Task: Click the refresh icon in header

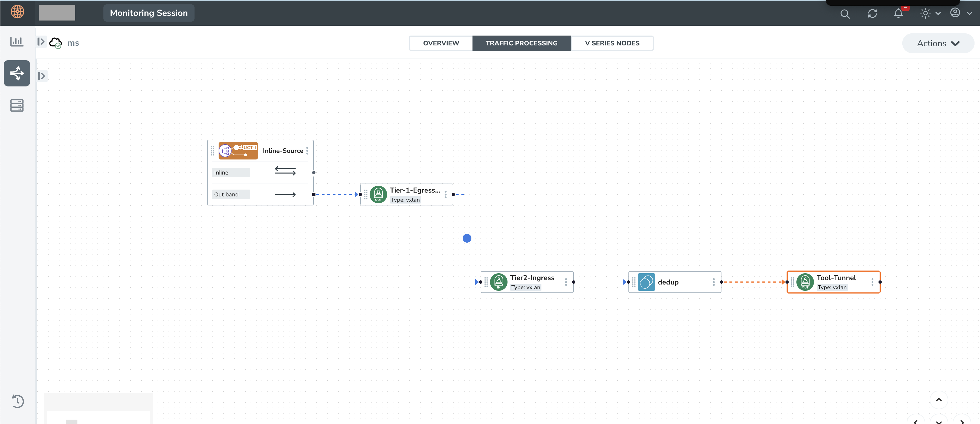Action: click(x=872, y=14)
